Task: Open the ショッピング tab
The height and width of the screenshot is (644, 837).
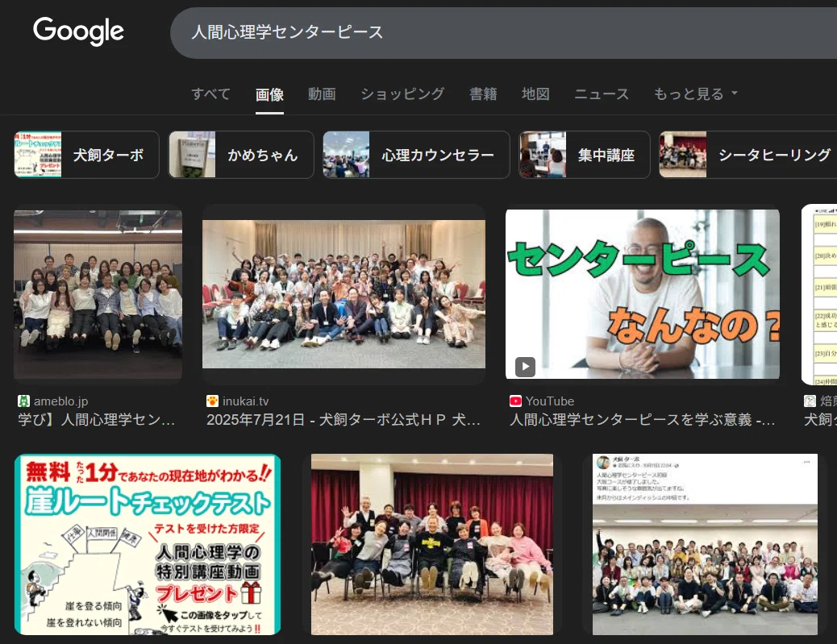Action: click(x=402, y=94)
